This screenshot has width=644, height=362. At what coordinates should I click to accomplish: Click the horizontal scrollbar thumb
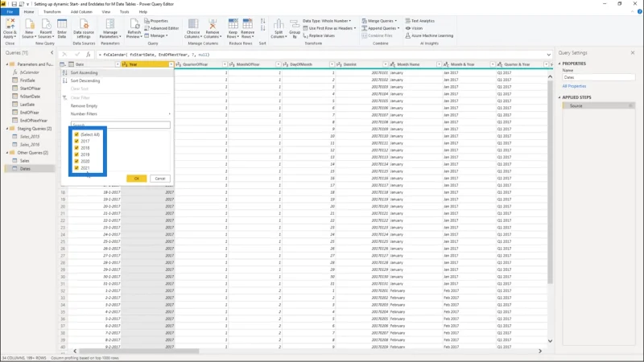[x=138, y=351]
